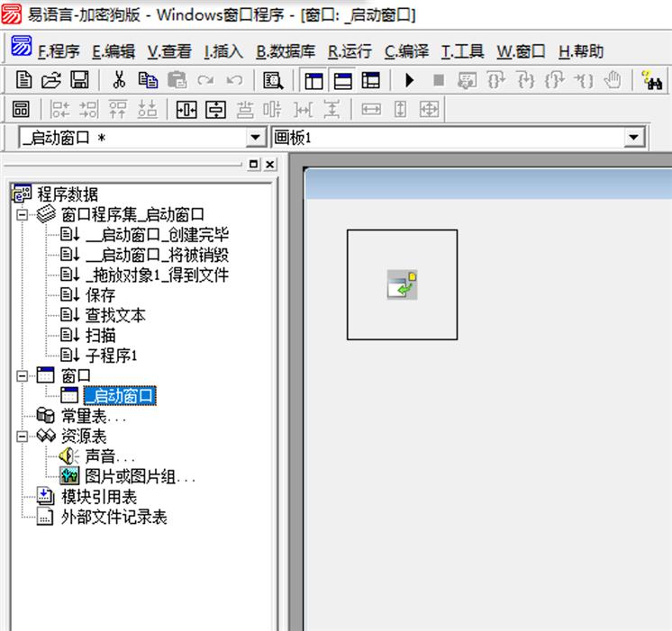Click the Find magnifier document icon

273,80
